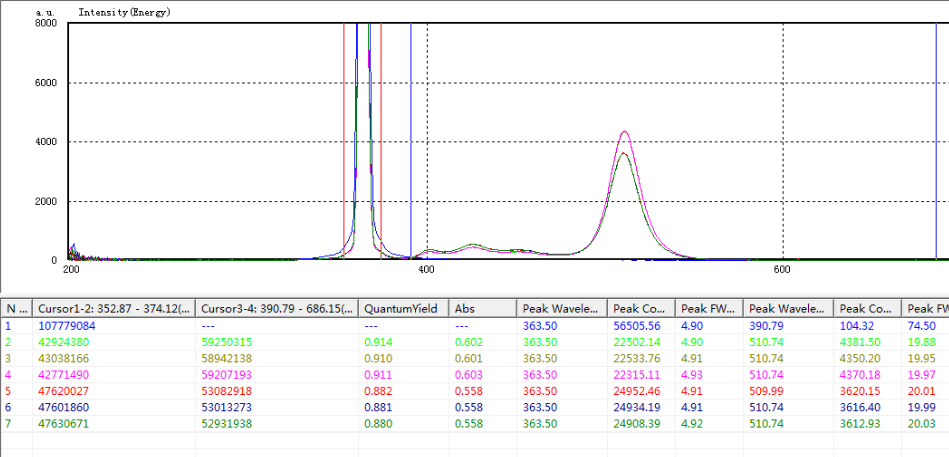
Task: Select the Cursor3-4 column header
Action: (275, 308)
